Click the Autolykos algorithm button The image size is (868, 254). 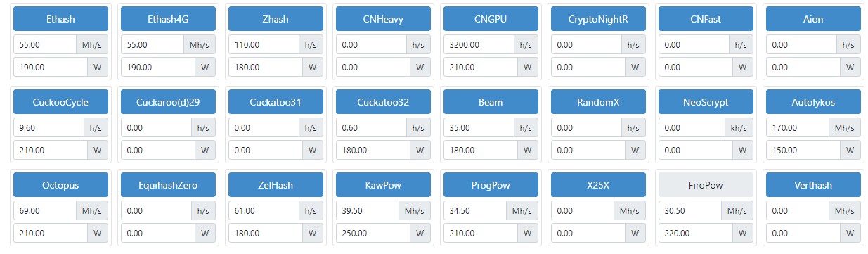coord(813,102)
